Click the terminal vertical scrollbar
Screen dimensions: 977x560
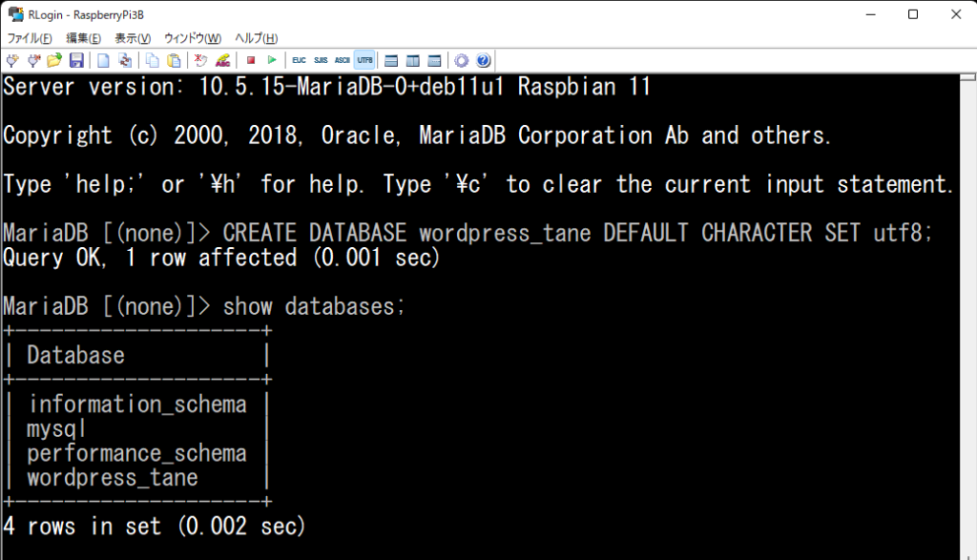967,317
